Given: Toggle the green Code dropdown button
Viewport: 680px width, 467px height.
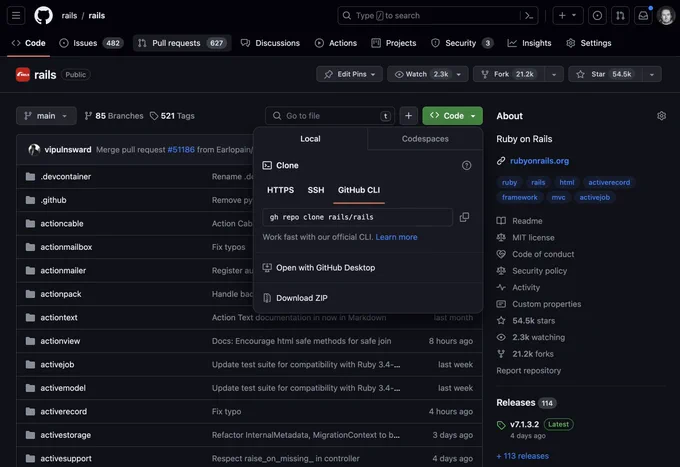Looking at the screenshot, I should (452, 116).
